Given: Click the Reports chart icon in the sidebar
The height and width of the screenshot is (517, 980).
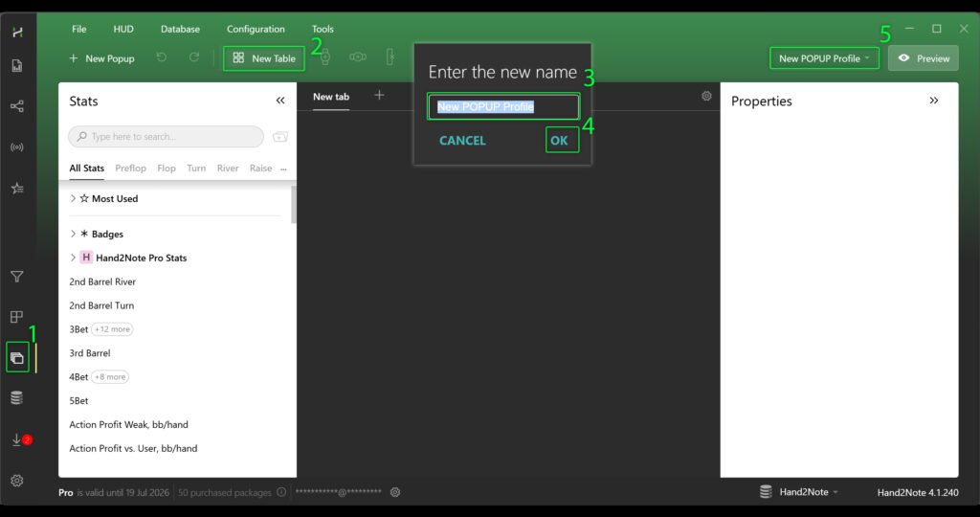Looking at the screenshot, I should (17, 66).
